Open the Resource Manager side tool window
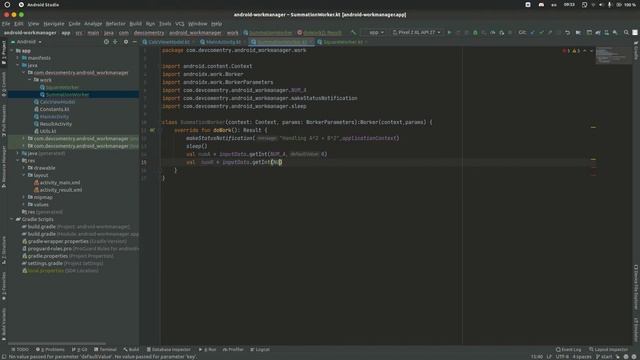640x360 pixels. tap(4, 167)
